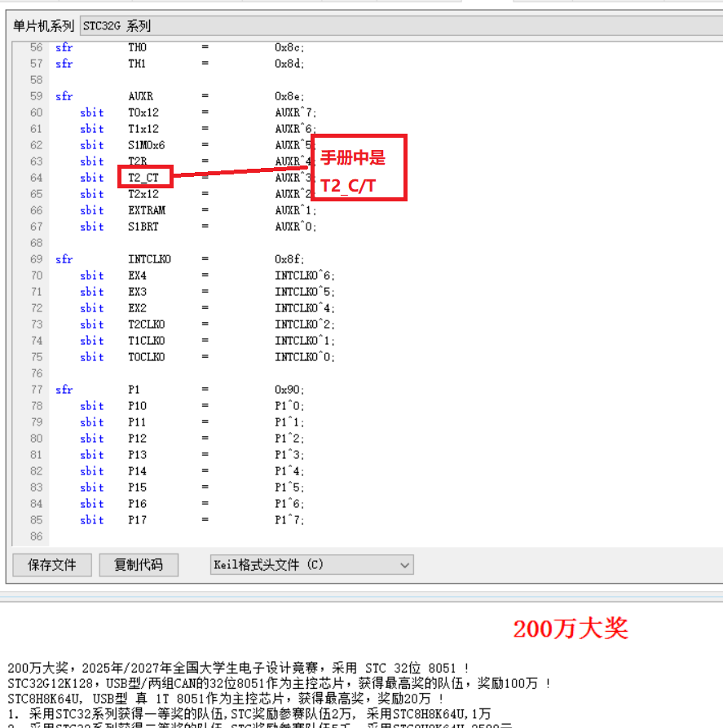Click S1M0x6 on line 62
Image resolution: width=723 pixels, height=728 pixels.
(x=146, y=145)
